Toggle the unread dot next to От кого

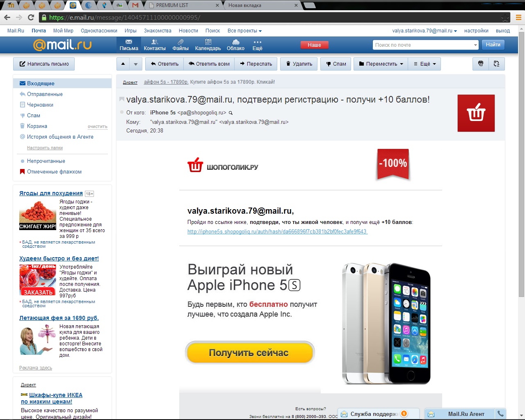pos(122,112)
